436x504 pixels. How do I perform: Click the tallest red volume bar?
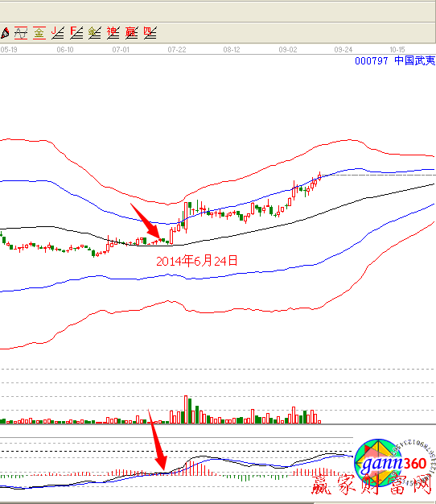186,409
